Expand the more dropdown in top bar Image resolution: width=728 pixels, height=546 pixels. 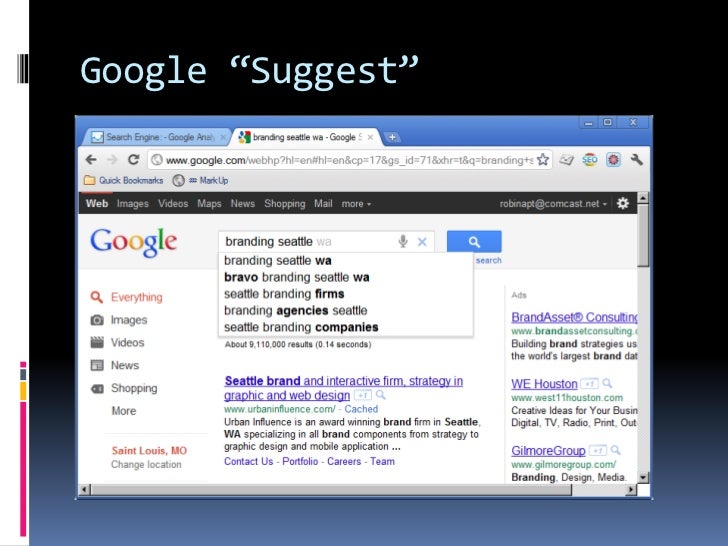(x=356, y=203)
